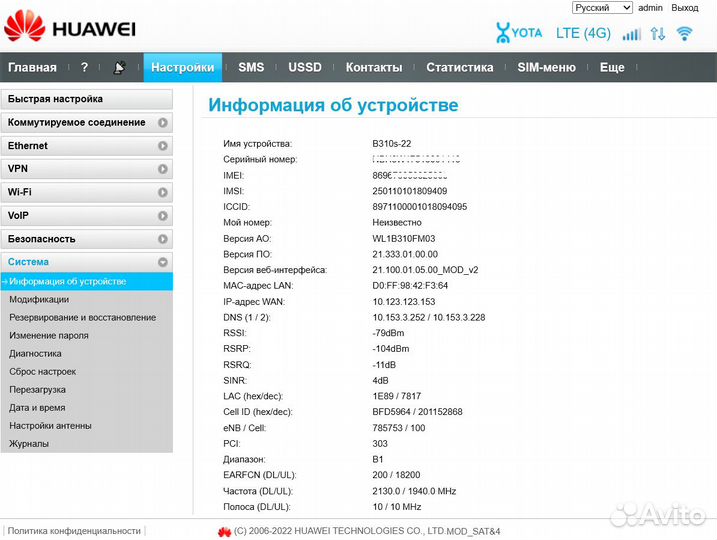This screenshot has width=717, height=540.
Task: Click IMSI value 250110101809409
Action: point(410,191)
